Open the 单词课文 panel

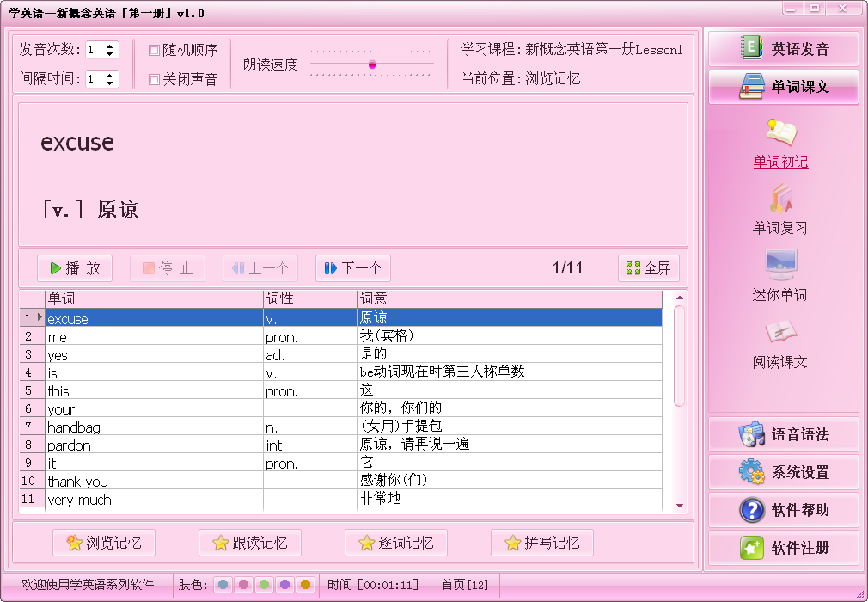(x=783, y=86)
